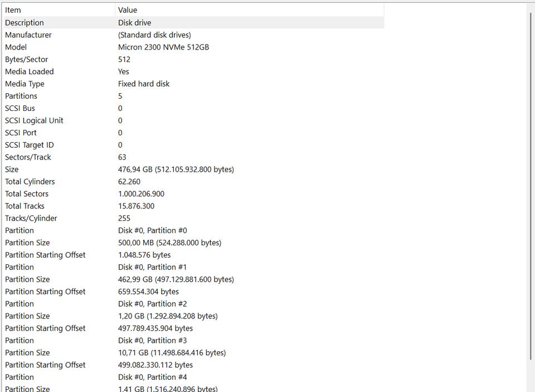The image size is (535, 392).
Task: Click the '62.260' cylinders value
Action: click(129, 182)
